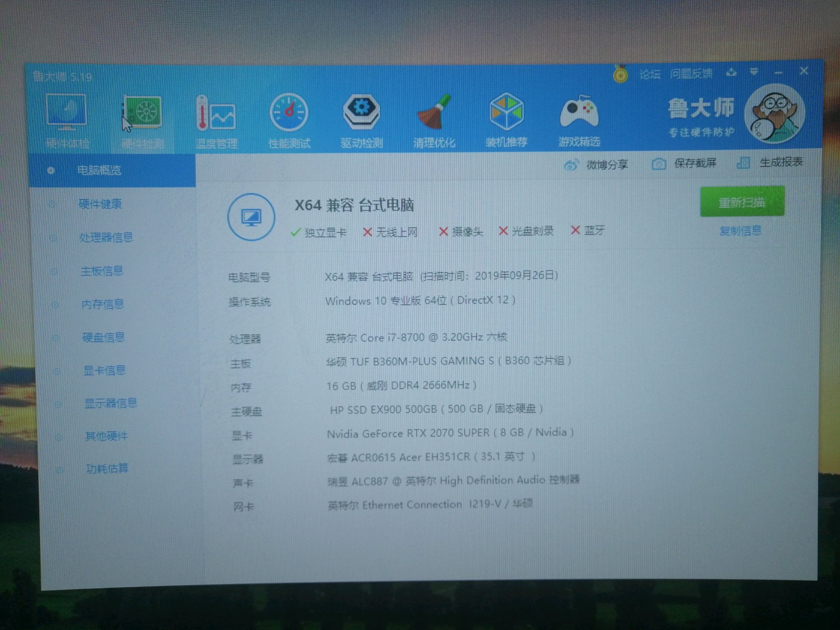
Task: Click the Acer EH351CR display value
Action: pyautogui.click(x=431, y=457)
